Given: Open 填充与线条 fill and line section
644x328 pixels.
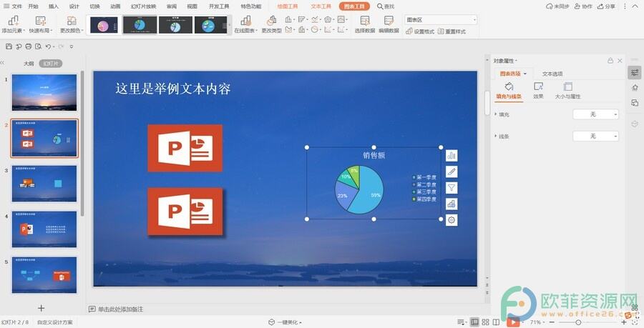Looking at the screenshot, I should tap(509, 91).
